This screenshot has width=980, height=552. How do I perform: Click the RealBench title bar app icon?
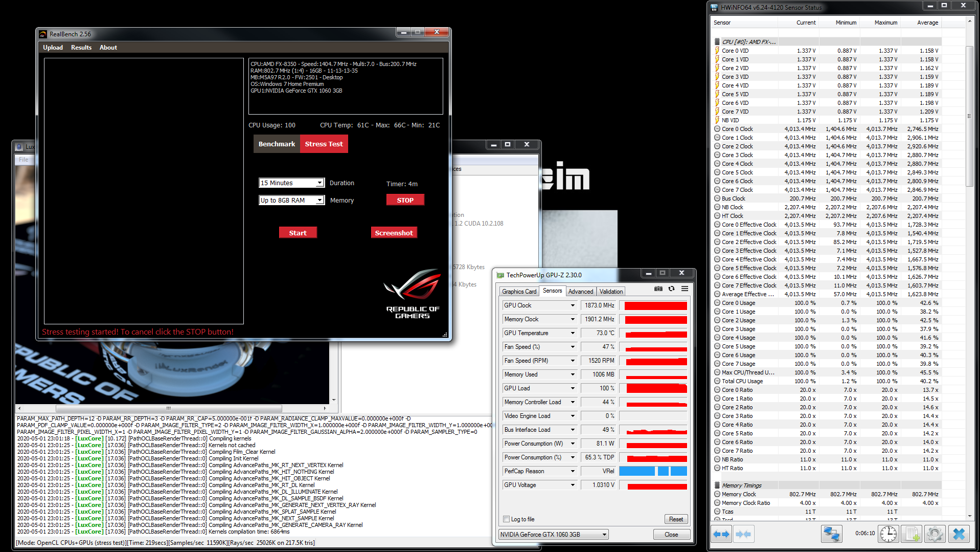click(x=43, y=34)
